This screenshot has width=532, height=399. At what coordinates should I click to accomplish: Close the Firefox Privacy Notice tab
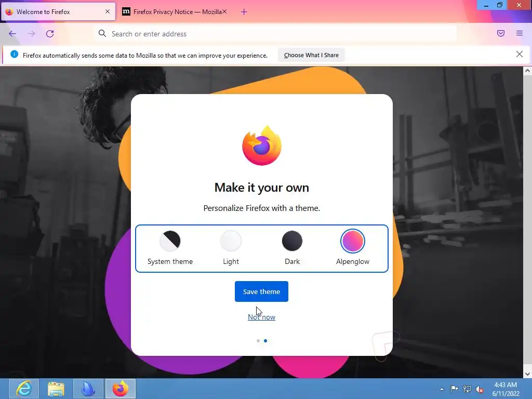coord(224,11)
